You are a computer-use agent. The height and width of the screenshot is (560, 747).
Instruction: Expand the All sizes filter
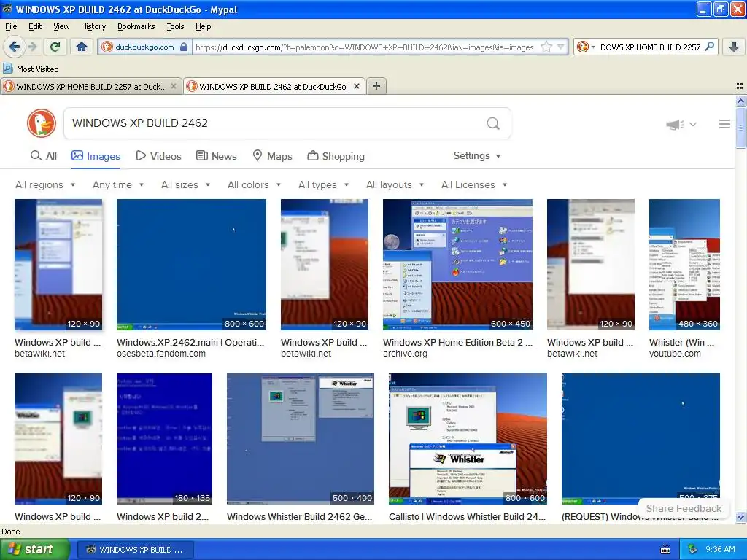pyautogui.click(x=186, y=184)
